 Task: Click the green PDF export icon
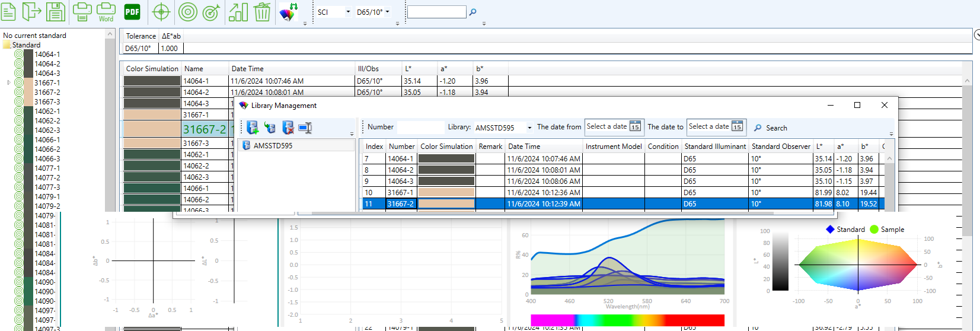[132, 12]
